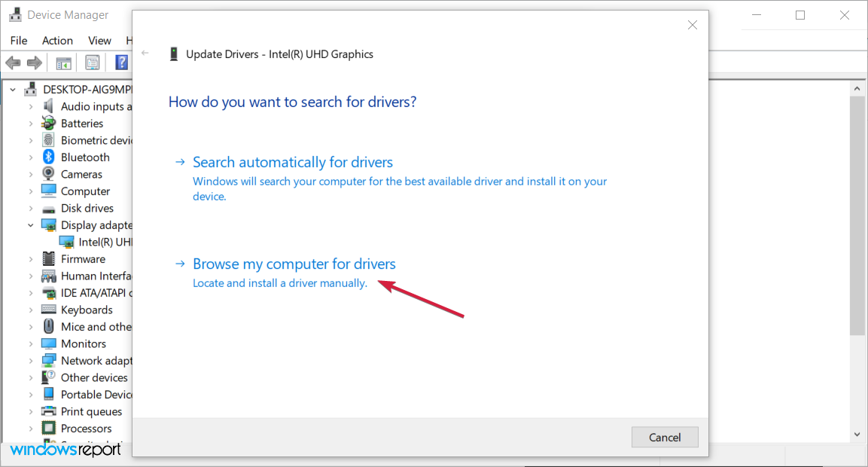
Task: Click the Keyboards icon in tree
Action: (49, 309)
